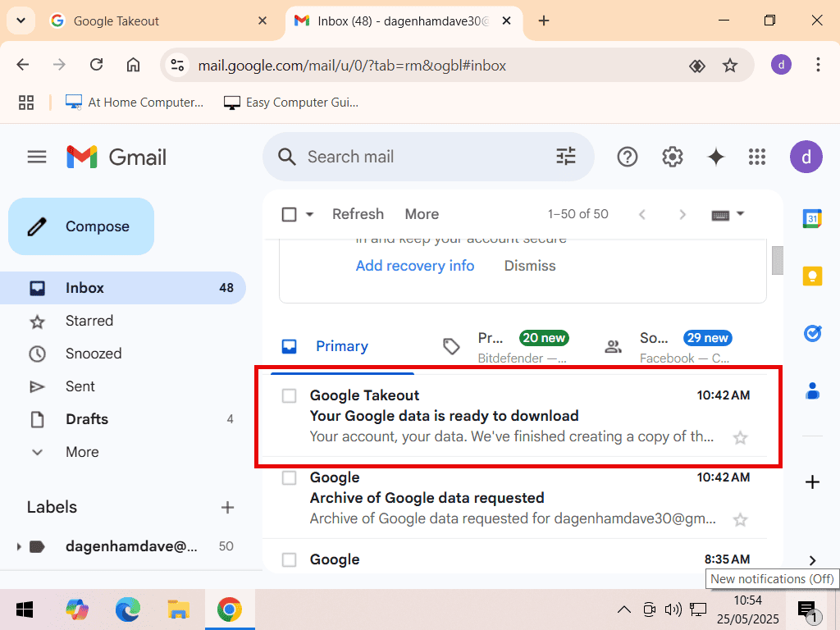840x630 pixels.
Task: Reload the page with the browser refresh icon
Action: [97, 65]
